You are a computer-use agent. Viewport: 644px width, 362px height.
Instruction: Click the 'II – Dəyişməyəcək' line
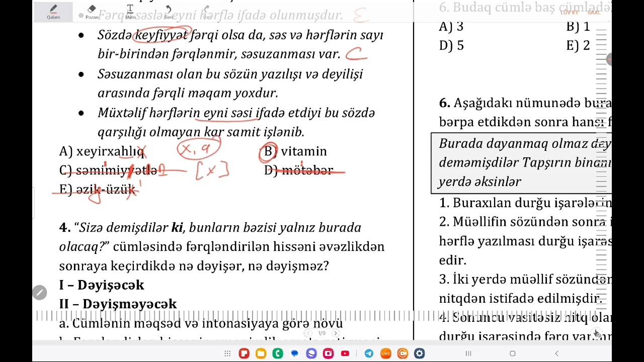pos(118,304)
